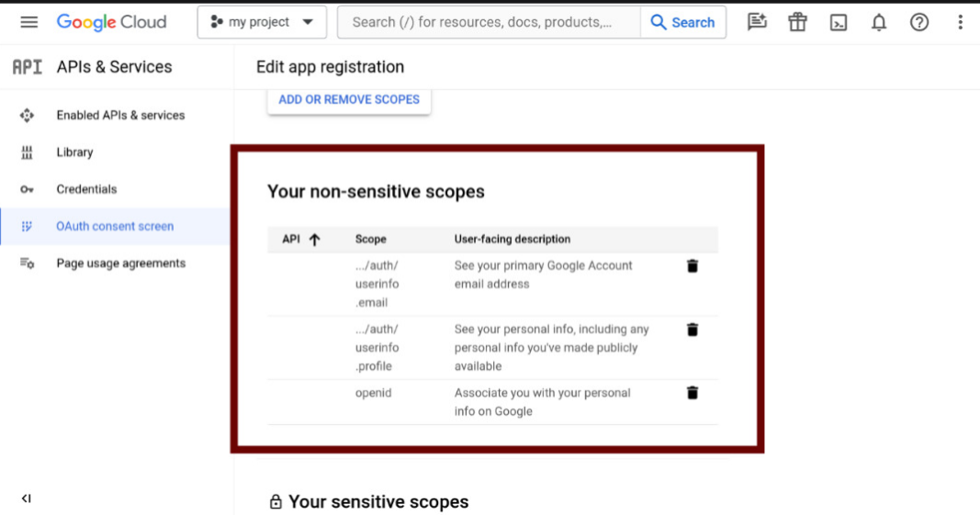Go to Enabled APIs & services
This screenshot has height=515, width=980.
click(x=120, y=116)
